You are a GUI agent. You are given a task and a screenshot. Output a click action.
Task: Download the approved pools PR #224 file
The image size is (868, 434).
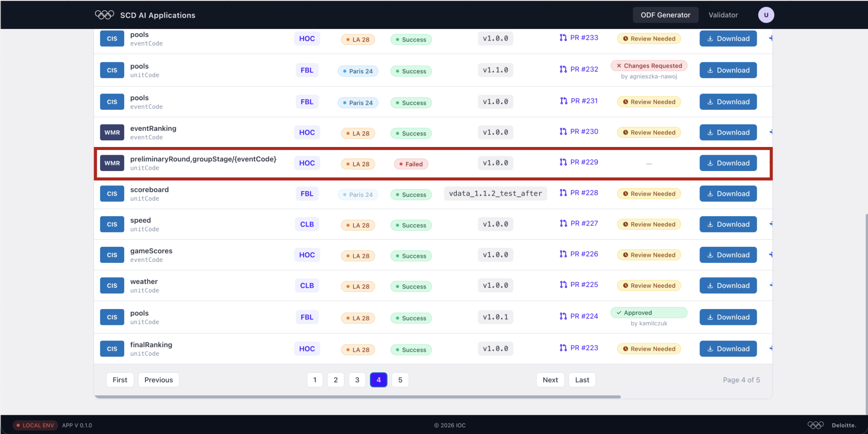coord(728,317)
